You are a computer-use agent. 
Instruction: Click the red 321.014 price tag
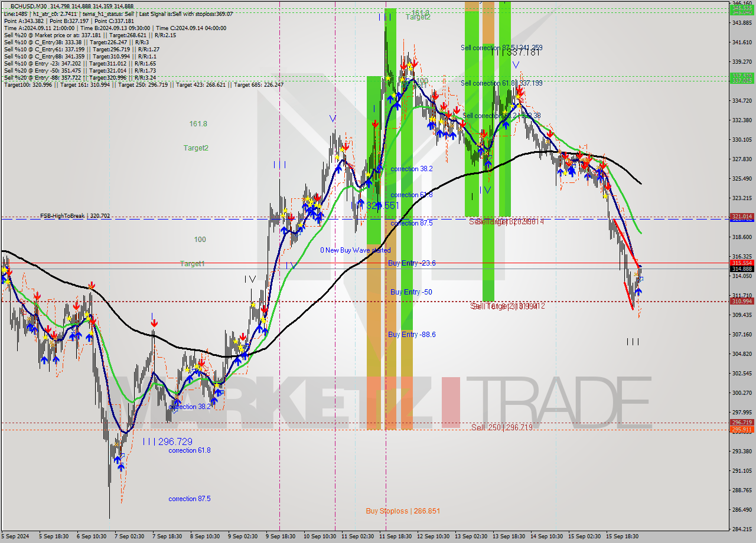742,217
